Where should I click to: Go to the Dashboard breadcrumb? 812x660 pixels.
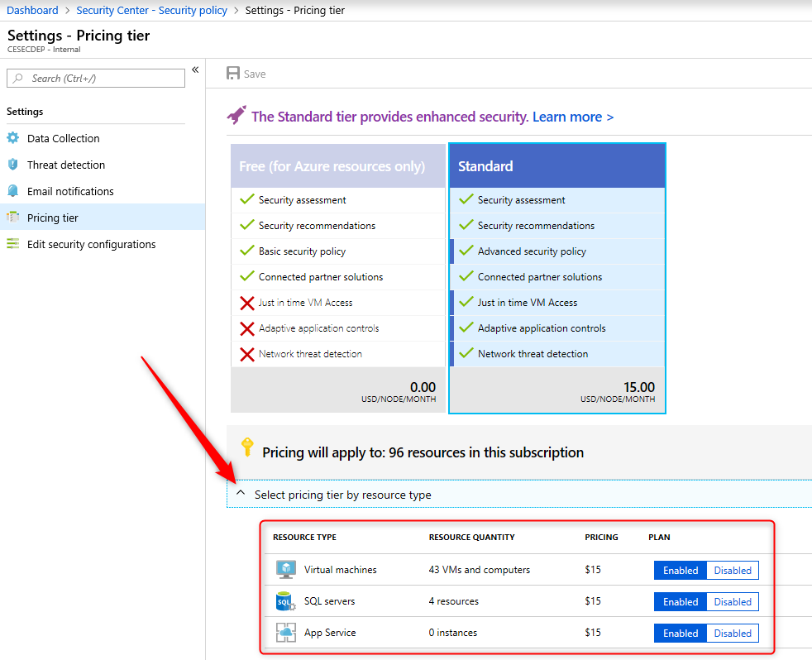pyautogui.click(x=32, y=11)
